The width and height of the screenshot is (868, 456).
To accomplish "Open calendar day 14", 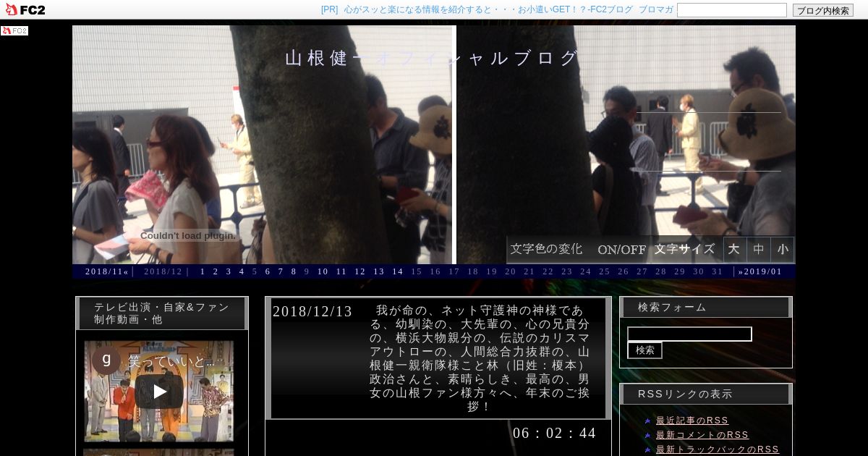I will [398, 271].
